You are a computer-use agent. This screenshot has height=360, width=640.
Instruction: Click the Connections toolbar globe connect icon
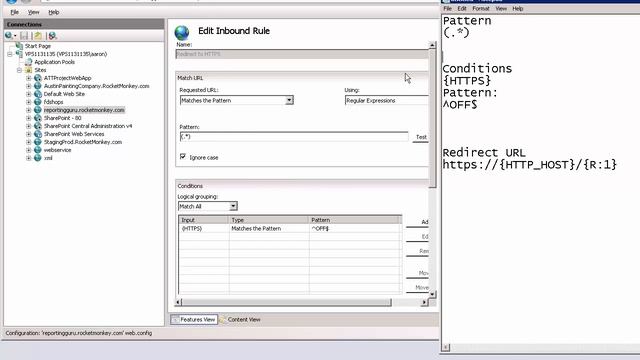click(x=9, y=36)
